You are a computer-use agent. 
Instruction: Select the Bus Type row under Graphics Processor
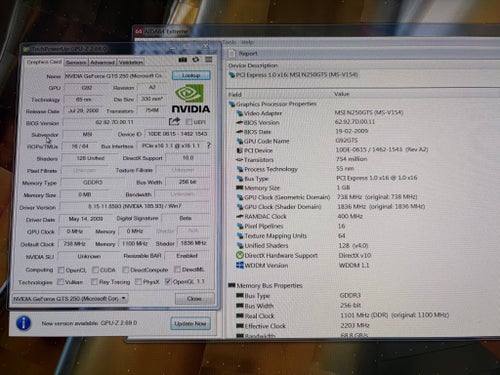pos(327,178)
